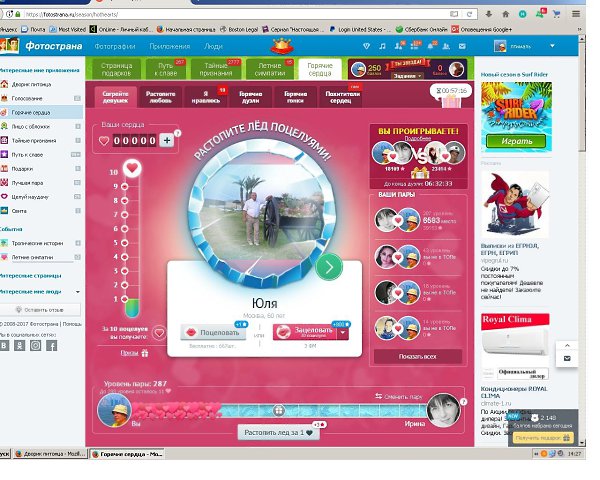Open the Firefox hamburger menu
Image resolution: width=600 pixels, height=480 pixels.
coord(576,14)
